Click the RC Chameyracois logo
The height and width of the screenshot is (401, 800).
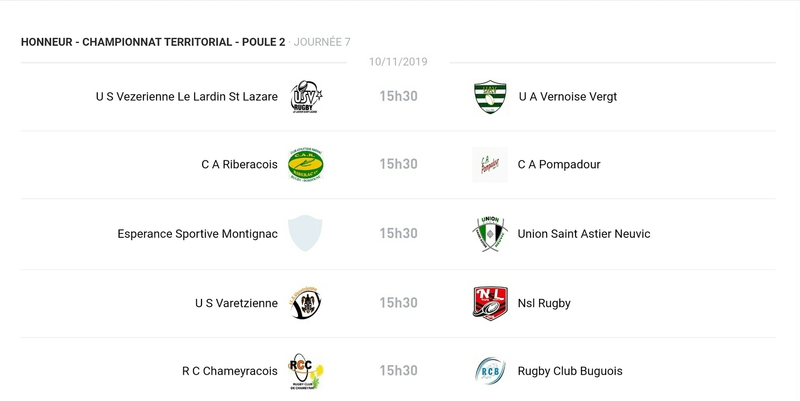coord(305,371)
